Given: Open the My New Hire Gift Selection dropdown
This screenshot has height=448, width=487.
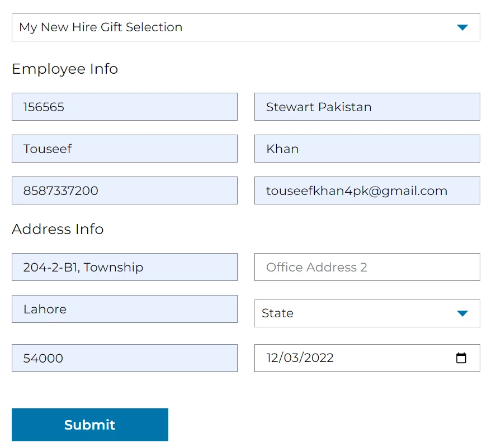Looking at the screenshot, I should (245, 27).
